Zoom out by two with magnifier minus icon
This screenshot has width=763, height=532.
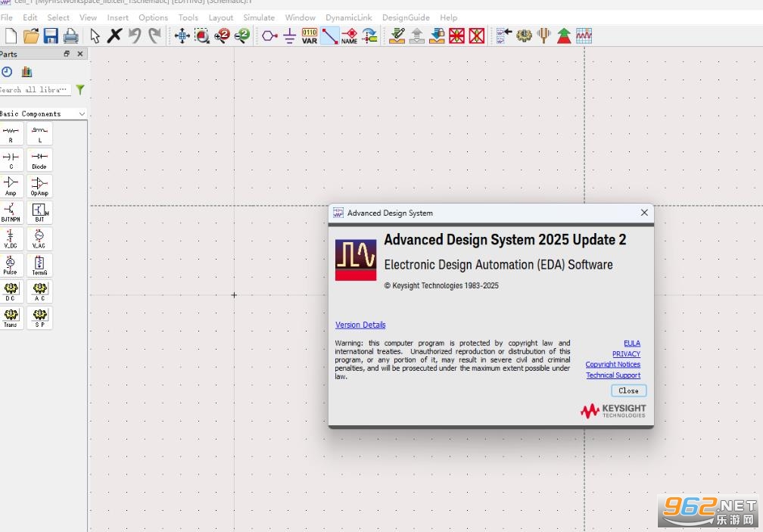coord(242,36)
